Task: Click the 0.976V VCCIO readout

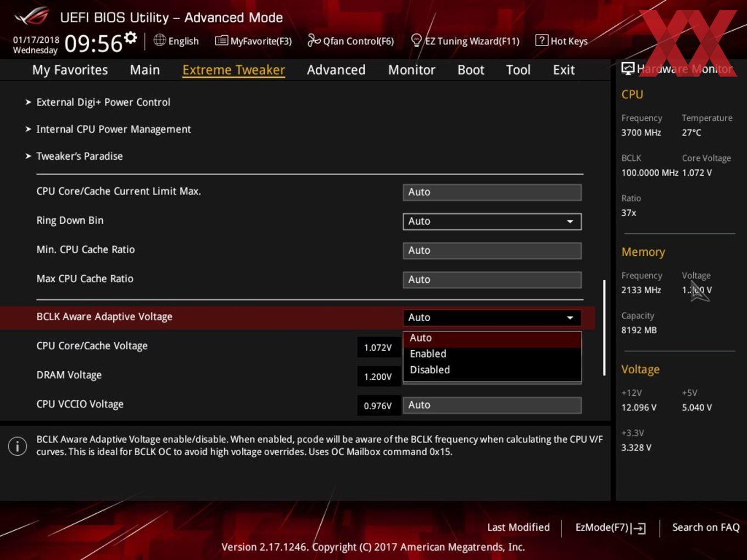Action: tap(378, 406)
